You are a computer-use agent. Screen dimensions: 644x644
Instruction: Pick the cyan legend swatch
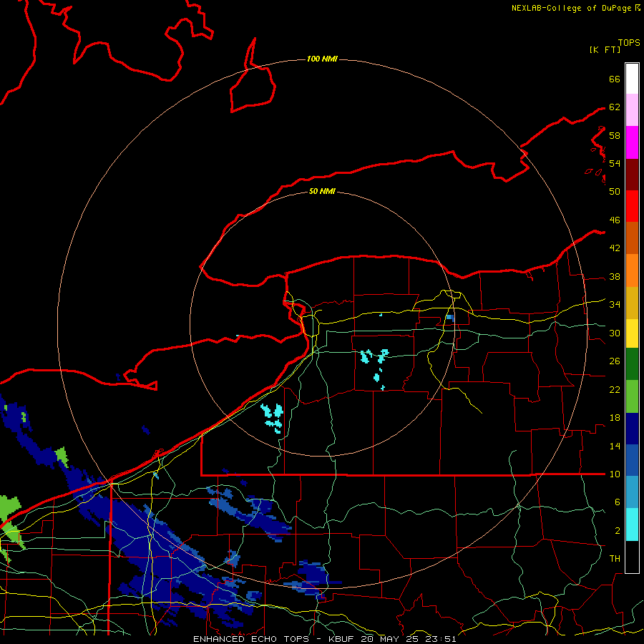(632, 525)
